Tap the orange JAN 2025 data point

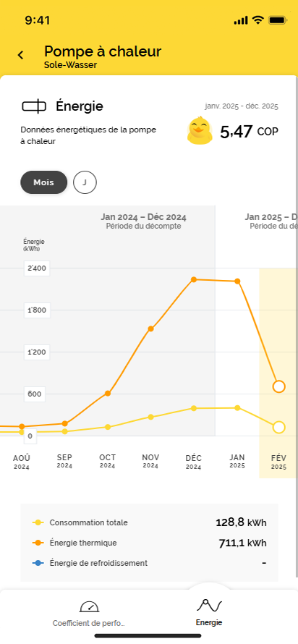(x=237, y=281)
